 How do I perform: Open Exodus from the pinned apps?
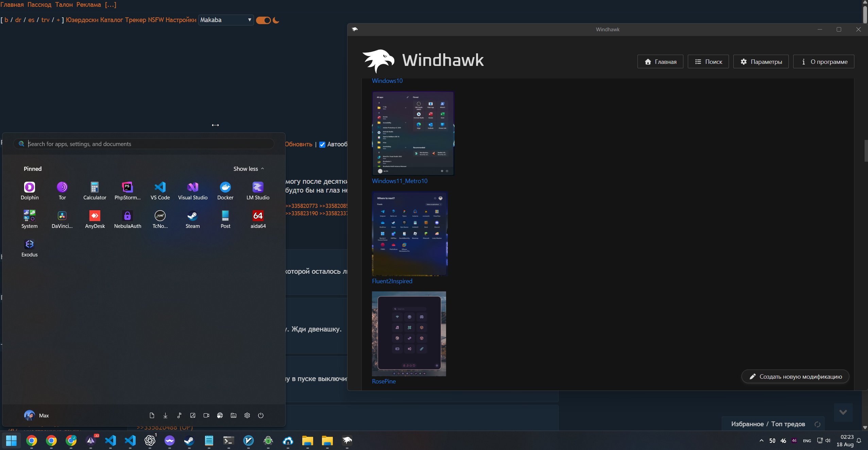click(x=30, y=248)
